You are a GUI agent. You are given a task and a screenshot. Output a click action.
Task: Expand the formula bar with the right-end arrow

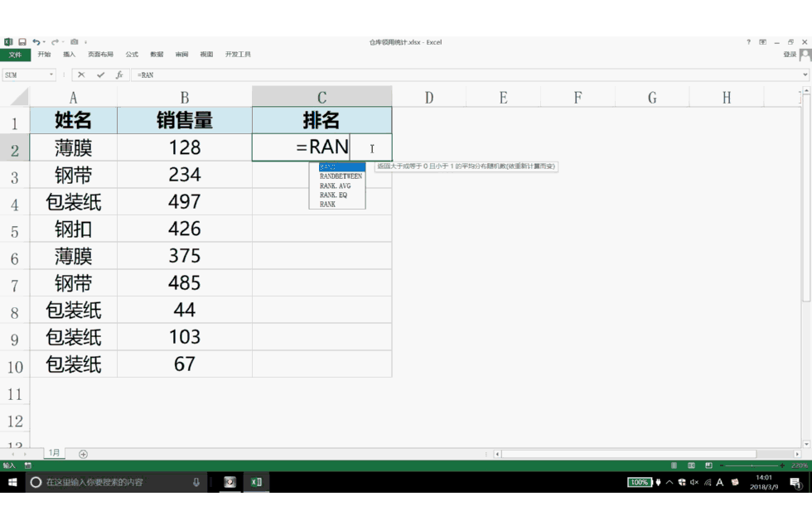(x=805, y=75)
